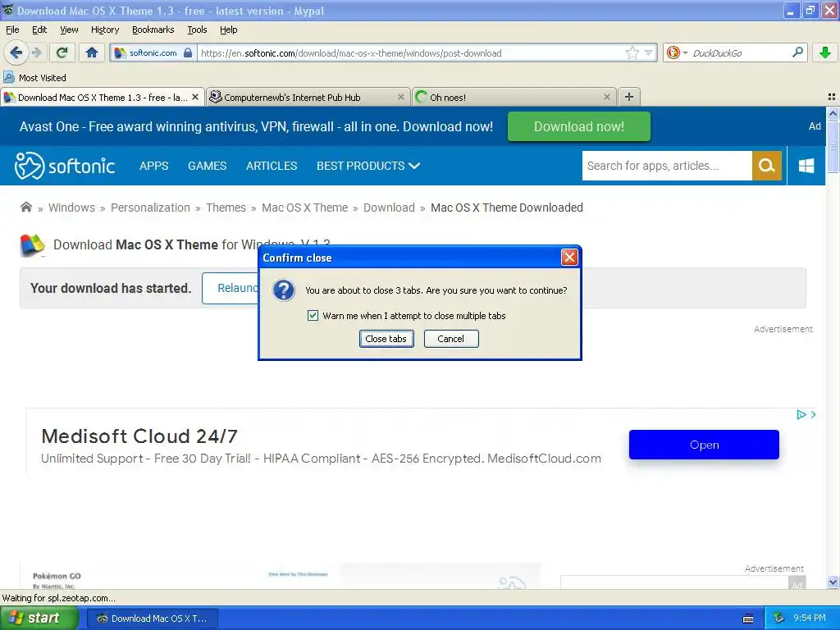Screen dimensions: 840x630
Task: Uncheck Warn me when closing multiple tabs
Action: (313, 316)
